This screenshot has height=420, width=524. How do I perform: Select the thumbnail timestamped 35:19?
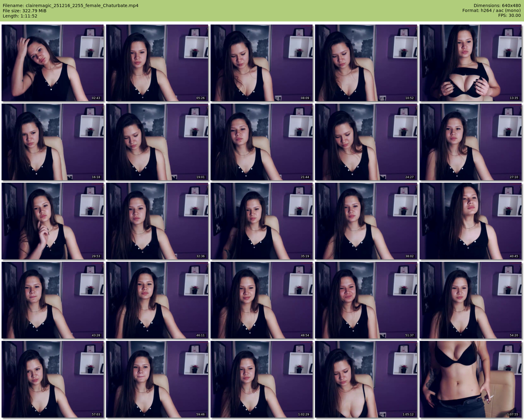[x=262, y=221]
